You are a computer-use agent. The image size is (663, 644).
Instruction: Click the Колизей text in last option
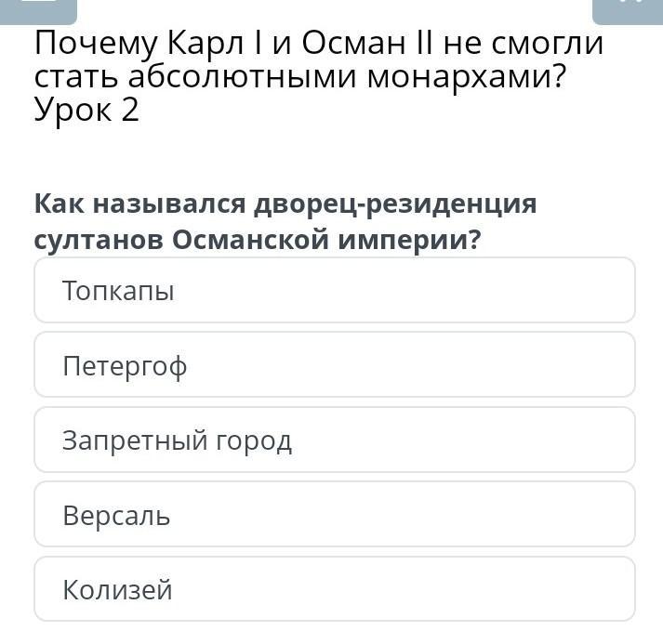point(117,590)
